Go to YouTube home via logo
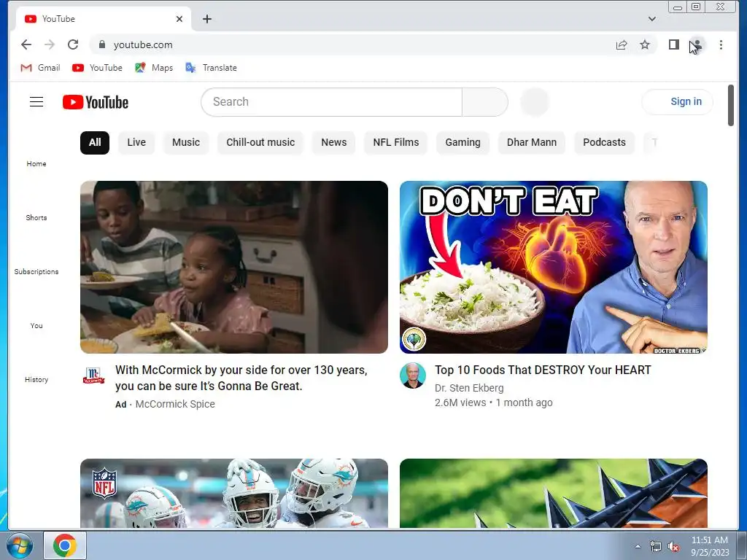The height and width of the screenshot is (560, 747). pyautogui.click(x=96, y=102)
